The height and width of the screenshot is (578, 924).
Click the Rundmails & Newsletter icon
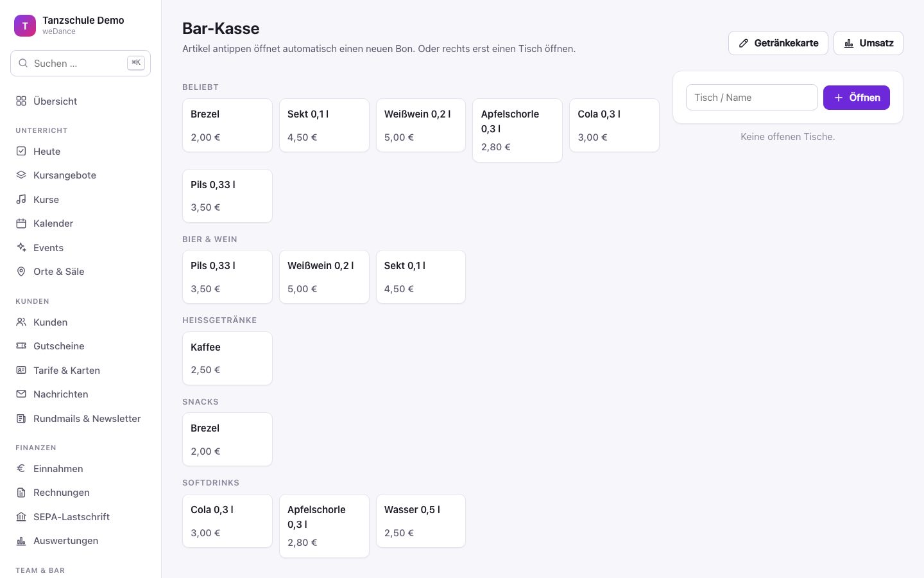tap(21, 418)
